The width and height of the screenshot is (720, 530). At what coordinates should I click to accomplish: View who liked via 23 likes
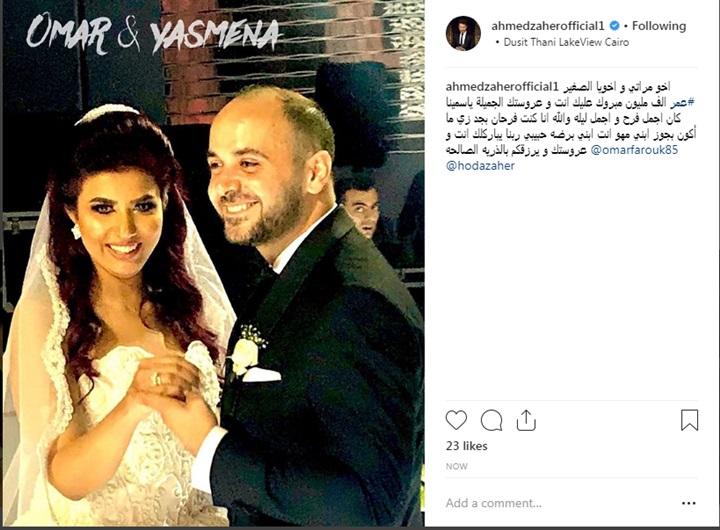467,446
